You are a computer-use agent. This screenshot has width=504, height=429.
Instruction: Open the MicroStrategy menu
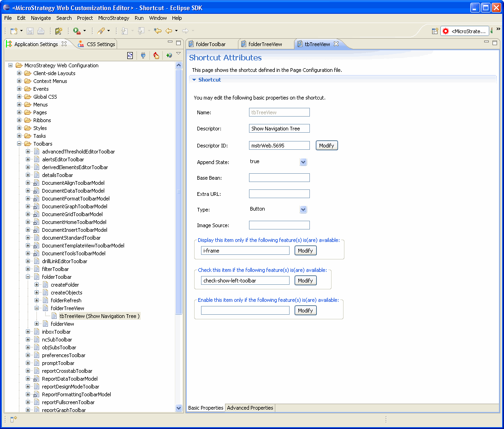(113, 18)
